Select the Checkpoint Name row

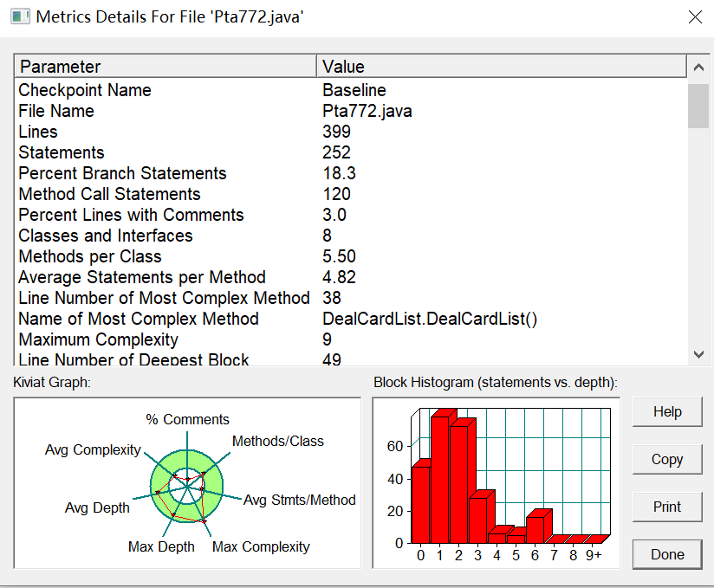pos(351,90)
